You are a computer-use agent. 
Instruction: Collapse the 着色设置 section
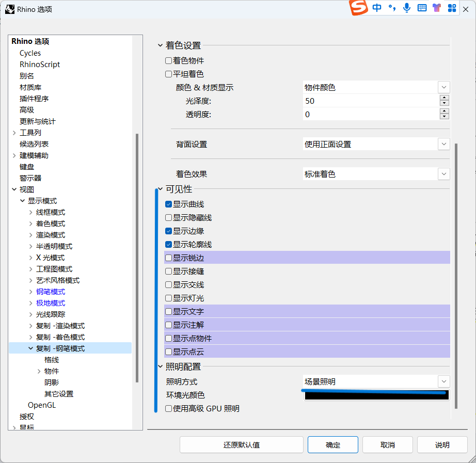160,45
